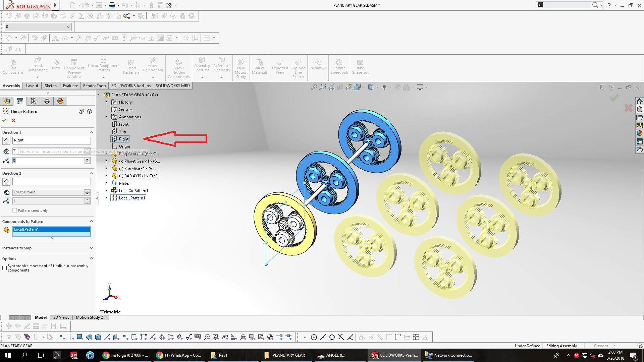Switch to the Evaluate tab
The width and height of the screenshot is (644, 362).
click(70, 86)
